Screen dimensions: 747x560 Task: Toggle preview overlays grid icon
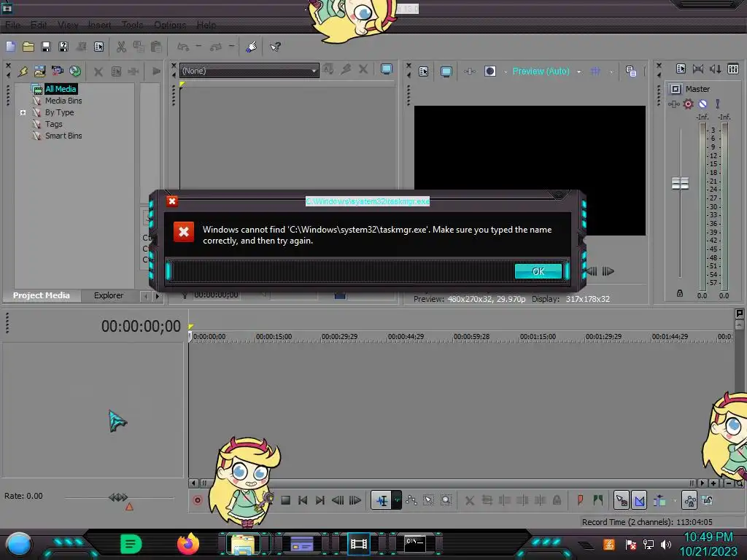tap(595, 71)
